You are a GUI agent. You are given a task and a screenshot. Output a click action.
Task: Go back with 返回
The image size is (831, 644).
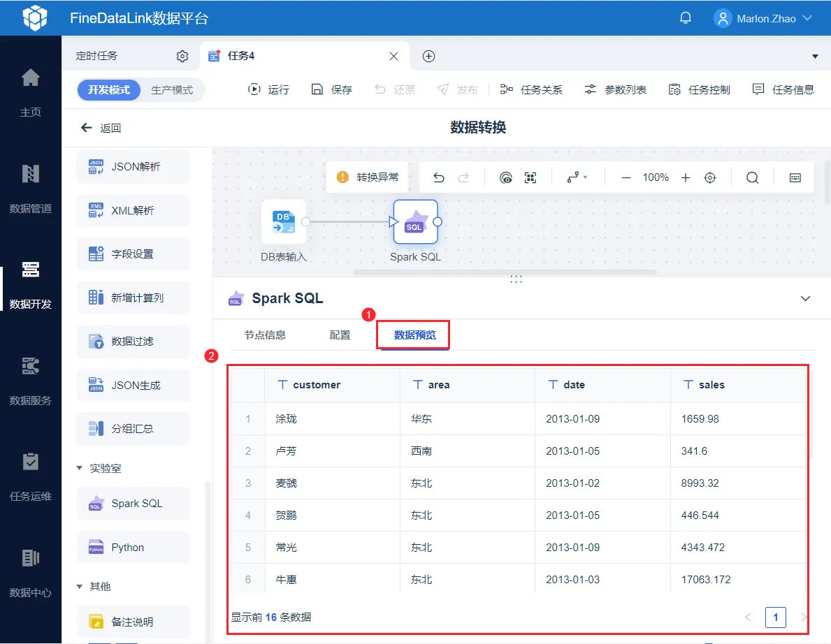click(x=101, y=128)
